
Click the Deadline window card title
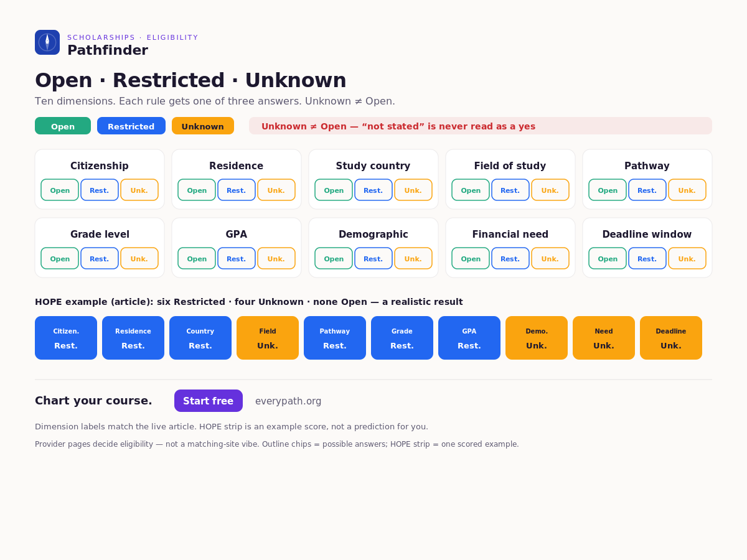647,235
